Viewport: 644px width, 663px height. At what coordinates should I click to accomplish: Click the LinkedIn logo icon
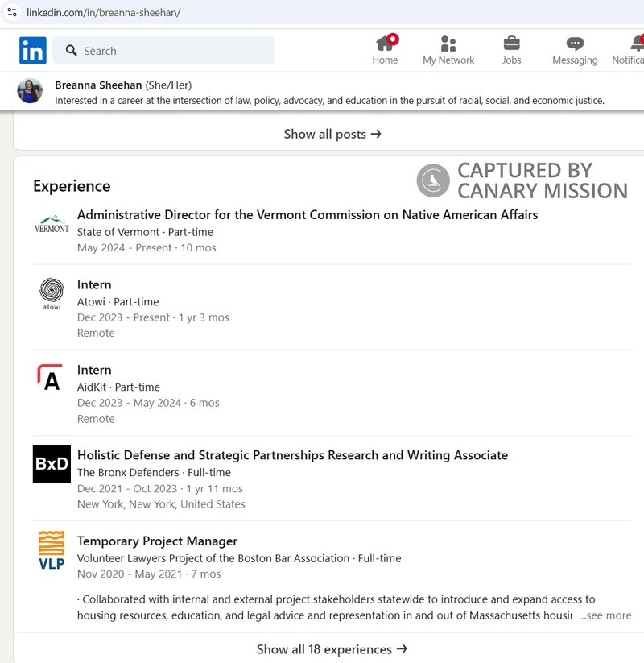(x=33, y=50)
